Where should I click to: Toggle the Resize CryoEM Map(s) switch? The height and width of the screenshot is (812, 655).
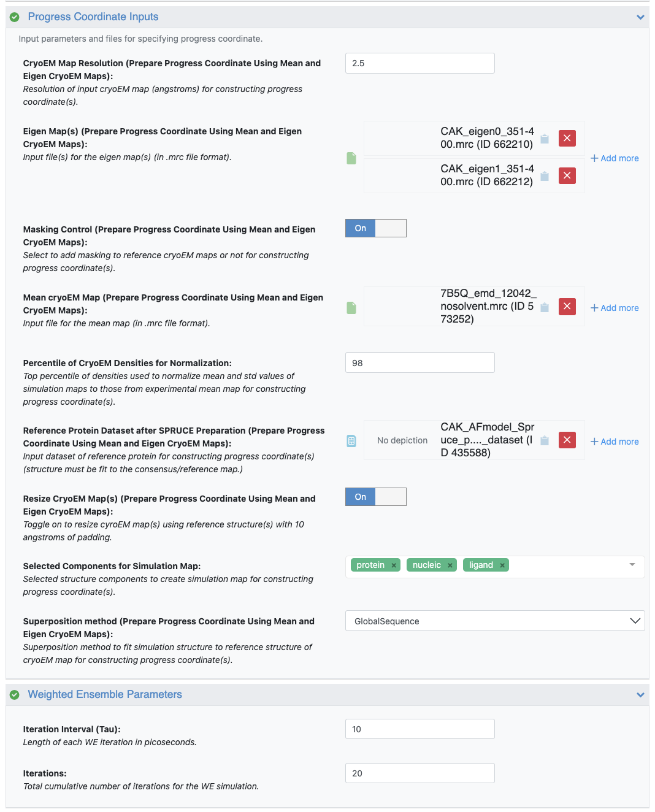tap(375, 497)
